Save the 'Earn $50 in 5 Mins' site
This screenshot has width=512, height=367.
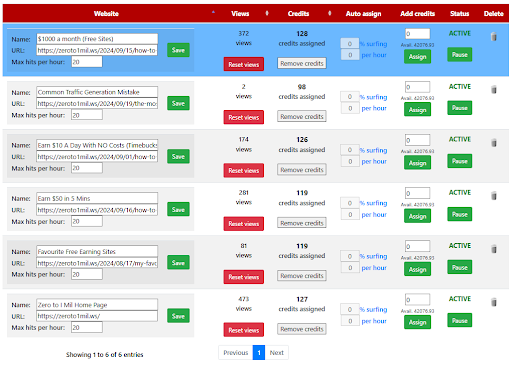point(178,209)
